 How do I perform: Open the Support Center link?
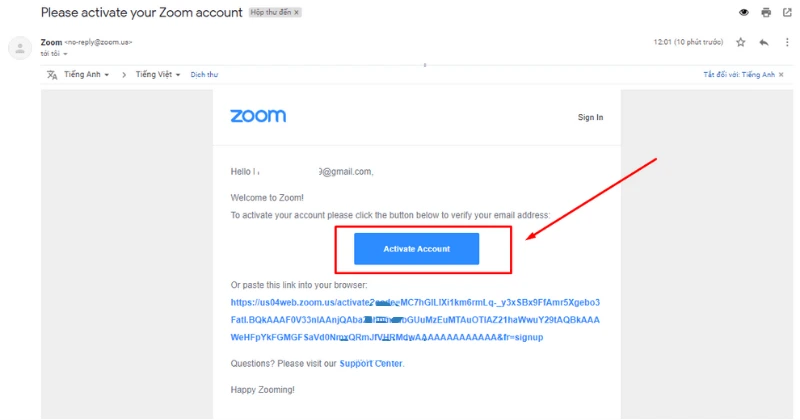coord(370,363)
